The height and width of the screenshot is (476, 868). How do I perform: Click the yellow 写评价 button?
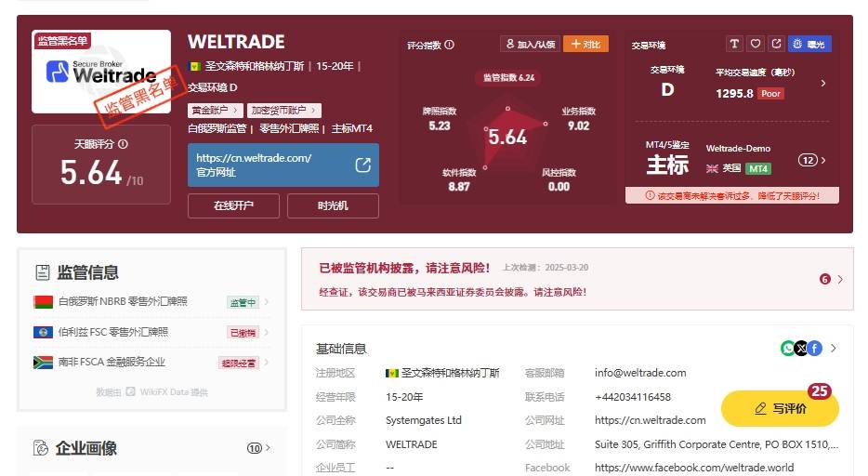tap(780, 408)
